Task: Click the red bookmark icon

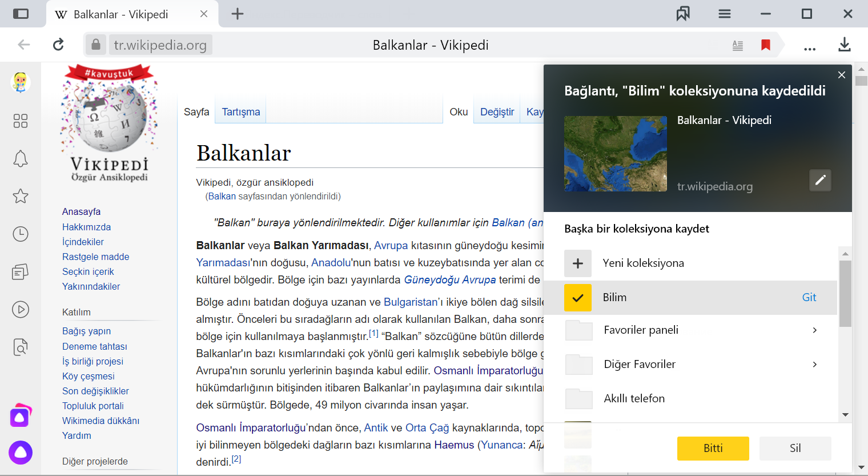Action: [766, 45]
